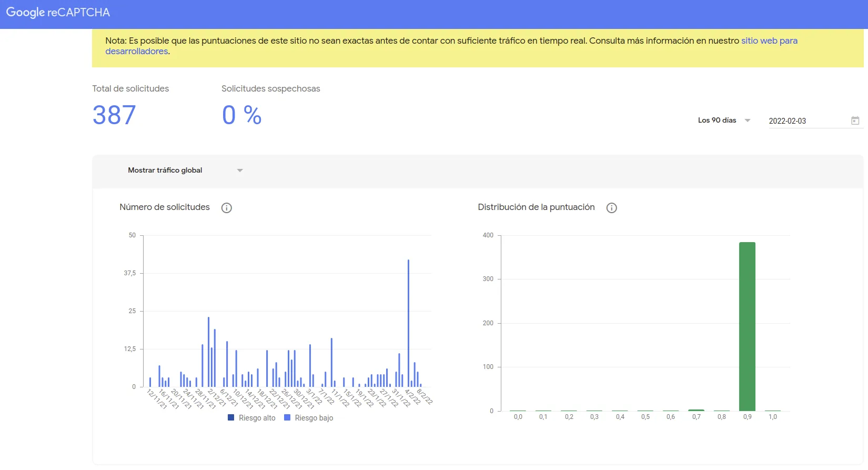868x470 pixels.
Task: Click the Distribución de la puntuación title
Action: (536, 207)
